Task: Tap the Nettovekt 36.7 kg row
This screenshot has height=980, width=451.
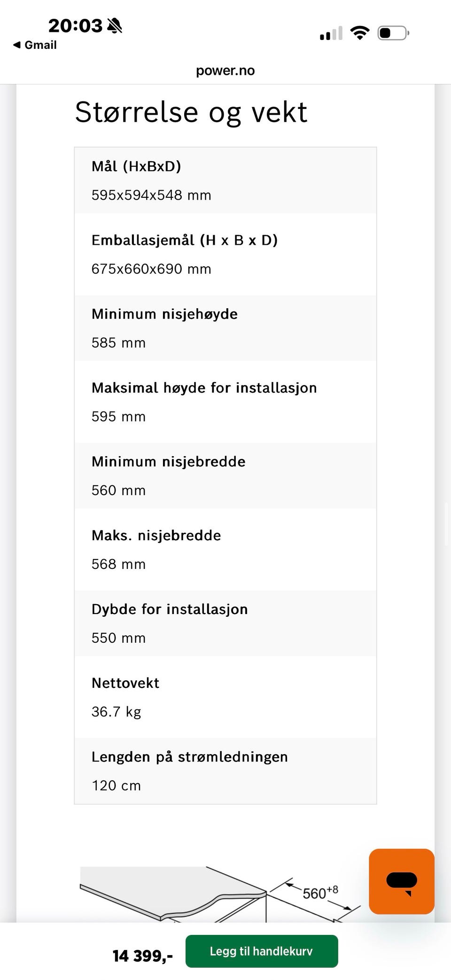Action: 225,697
